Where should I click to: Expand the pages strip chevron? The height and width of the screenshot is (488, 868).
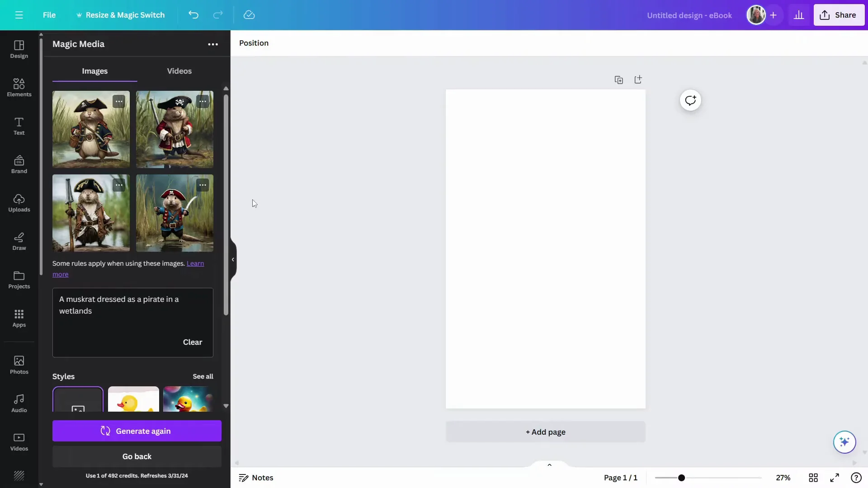[x=549, y=465]
